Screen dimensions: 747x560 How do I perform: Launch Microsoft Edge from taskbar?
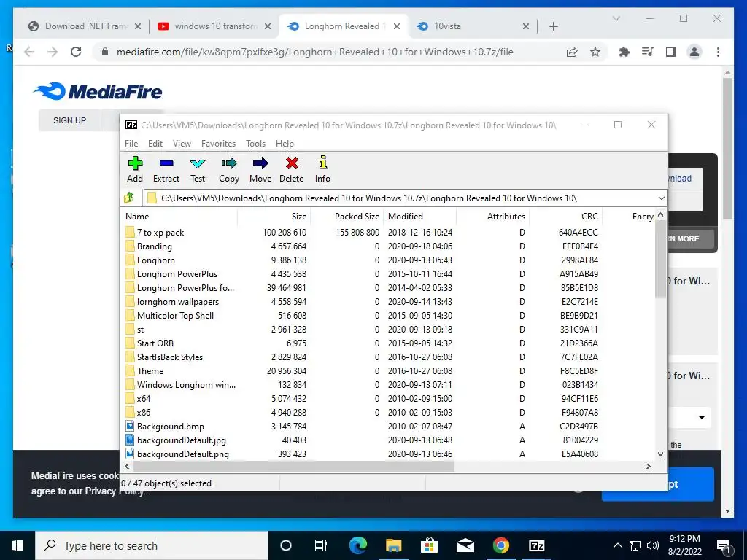click(x=358, y=545)
